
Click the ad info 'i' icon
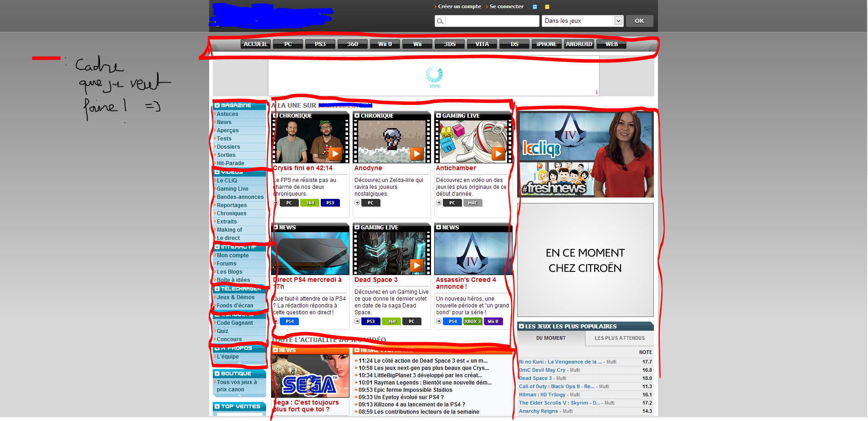tap(596, 93)
